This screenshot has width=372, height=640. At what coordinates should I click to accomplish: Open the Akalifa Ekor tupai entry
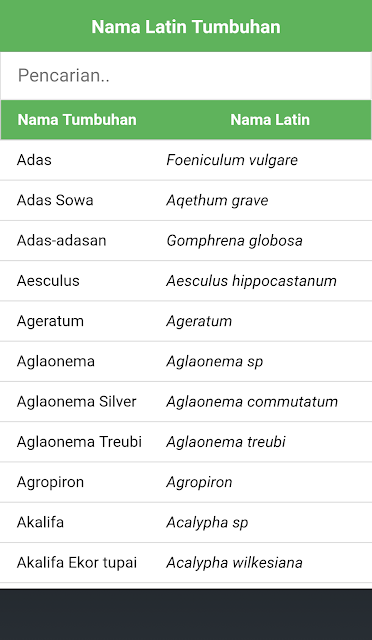click(186, 563)
